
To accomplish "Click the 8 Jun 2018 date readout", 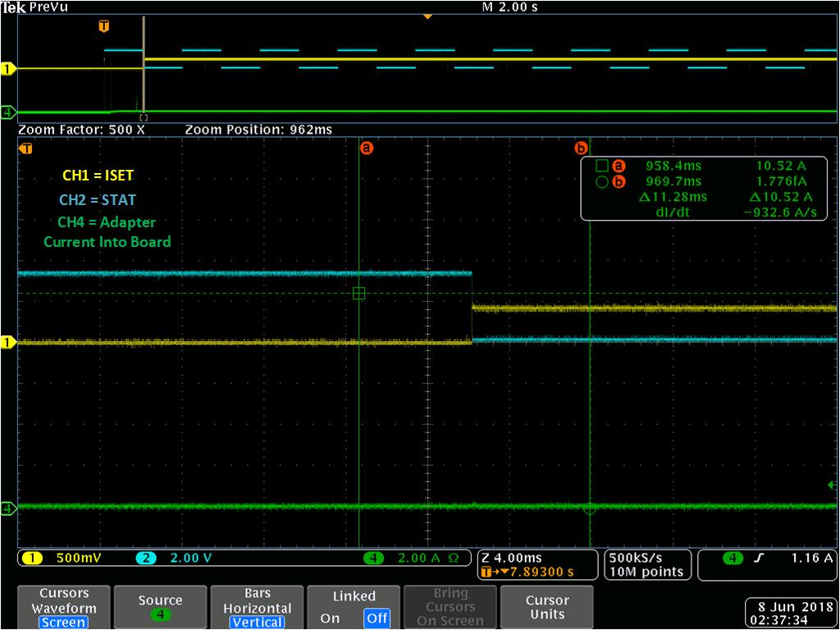I will (794, 608).
